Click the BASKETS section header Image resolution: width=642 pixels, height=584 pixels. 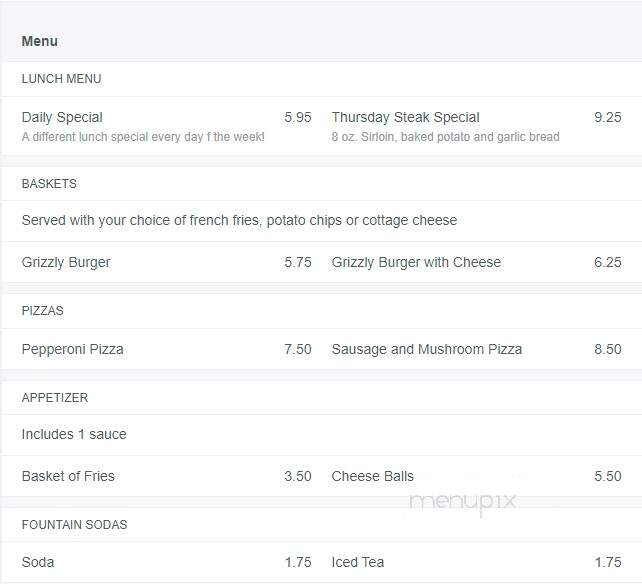(49, 183)
